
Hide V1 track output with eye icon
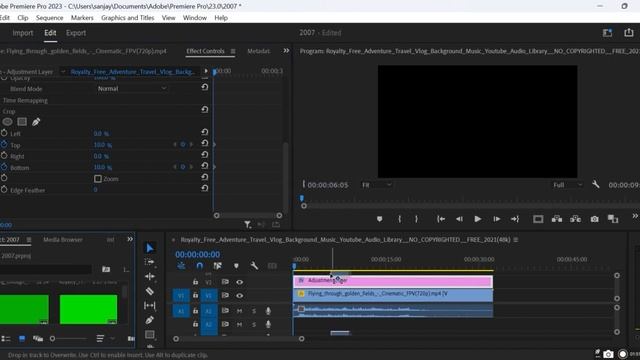(240, 296)
